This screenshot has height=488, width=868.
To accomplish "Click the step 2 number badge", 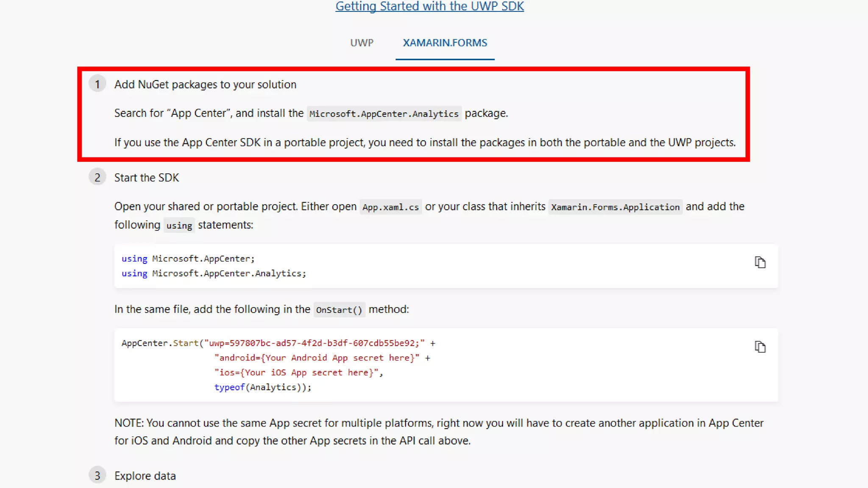I will tap(97, 177).
